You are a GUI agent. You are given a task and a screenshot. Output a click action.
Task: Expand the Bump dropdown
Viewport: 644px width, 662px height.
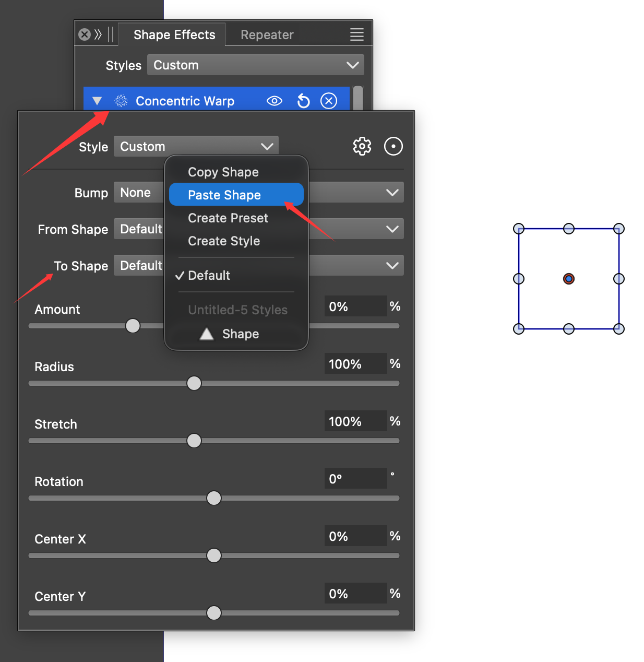point(392,193)
